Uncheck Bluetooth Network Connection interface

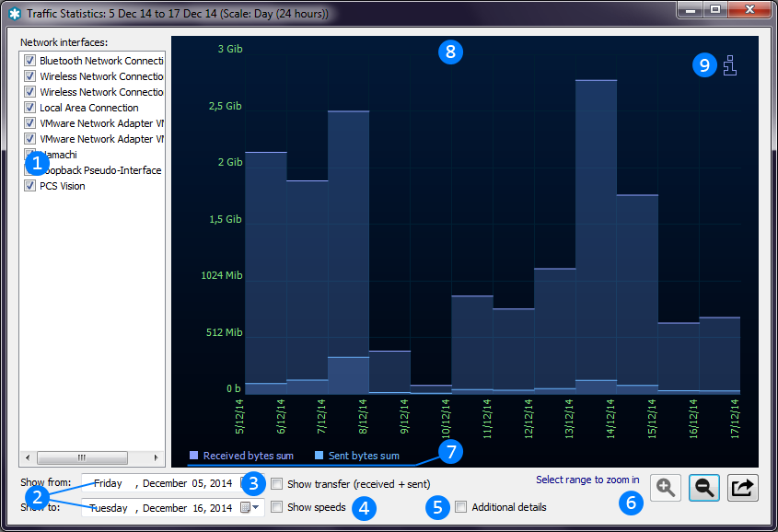[x=30, y=61]
